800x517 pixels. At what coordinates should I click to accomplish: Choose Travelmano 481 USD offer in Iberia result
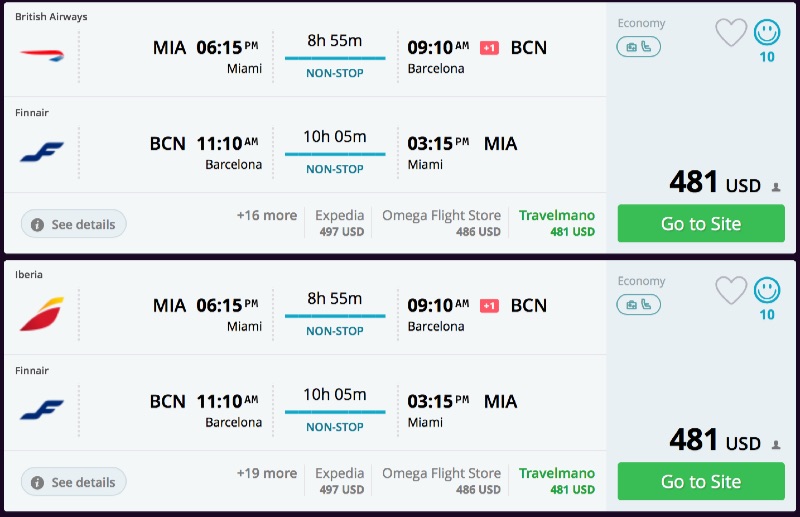[557, 481]
